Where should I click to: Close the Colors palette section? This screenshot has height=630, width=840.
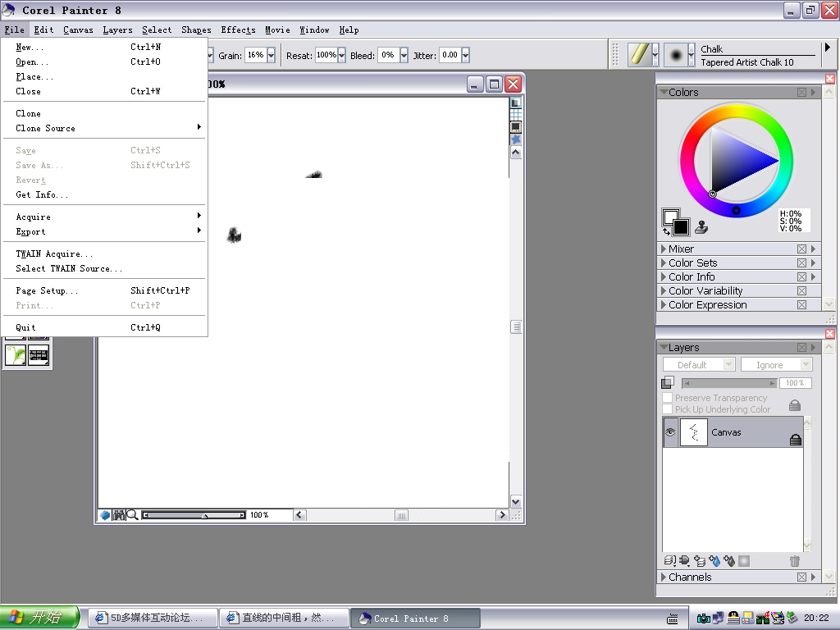pos(801,92)
